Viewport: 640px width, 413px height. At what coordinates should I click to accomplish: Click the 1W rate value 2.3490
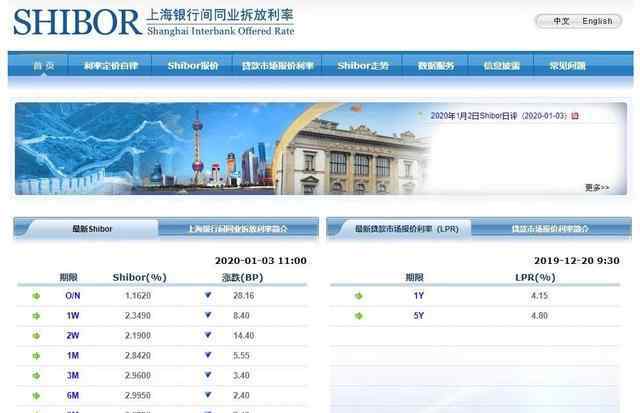point(138,315)
